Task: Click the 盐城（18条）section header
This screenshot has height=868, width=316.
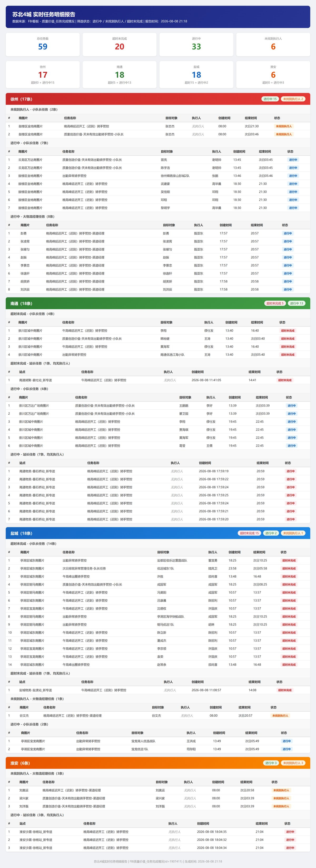Action: tap(158, 533)
